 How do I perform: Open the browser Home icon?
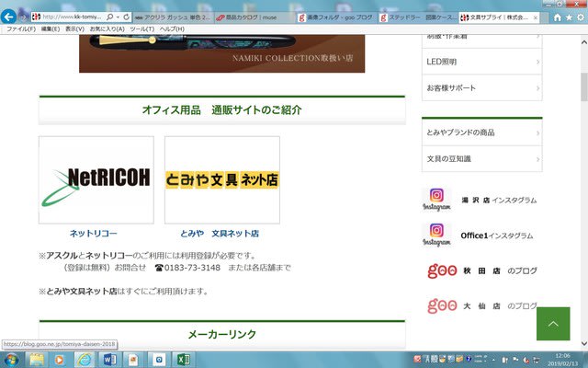(x=558, y=17)
